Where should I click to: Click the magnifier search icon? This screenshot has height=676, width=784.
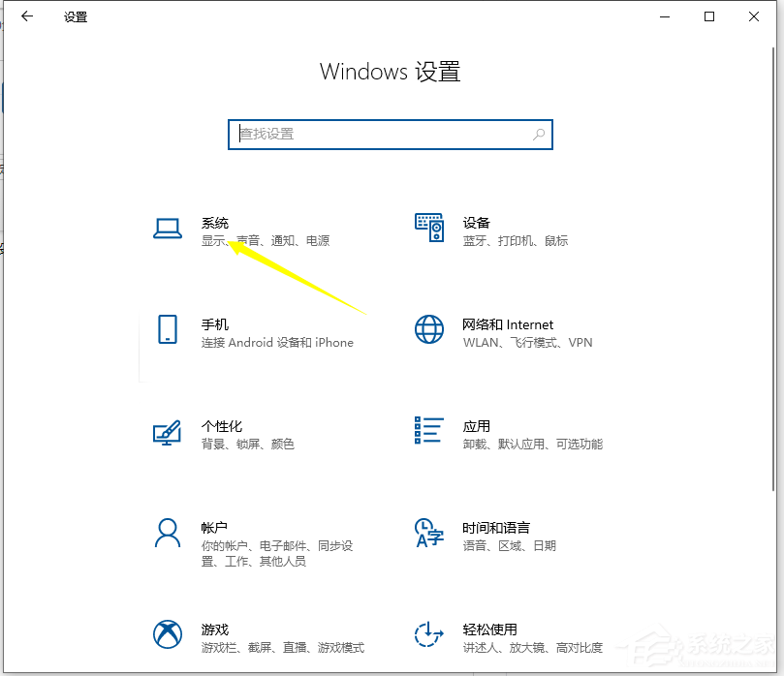(539, 134)
